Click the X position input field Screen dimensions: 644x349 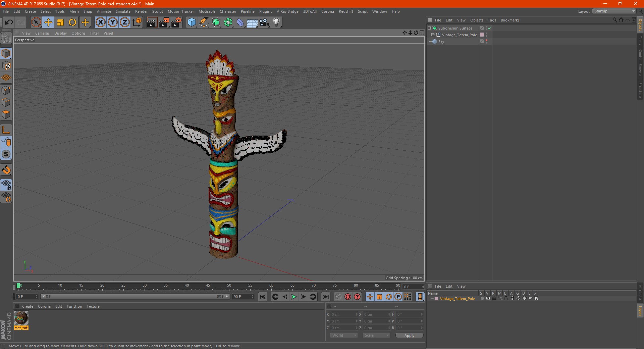coord(344,314)
